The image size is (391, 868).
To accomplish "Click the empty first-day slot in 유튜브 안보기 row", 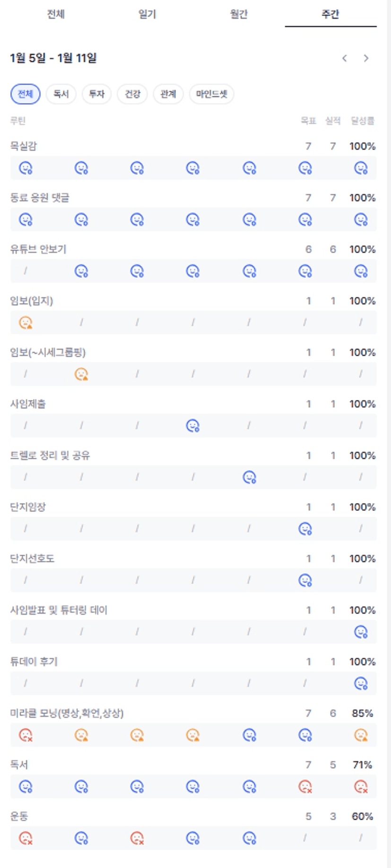I will [26, 271].
